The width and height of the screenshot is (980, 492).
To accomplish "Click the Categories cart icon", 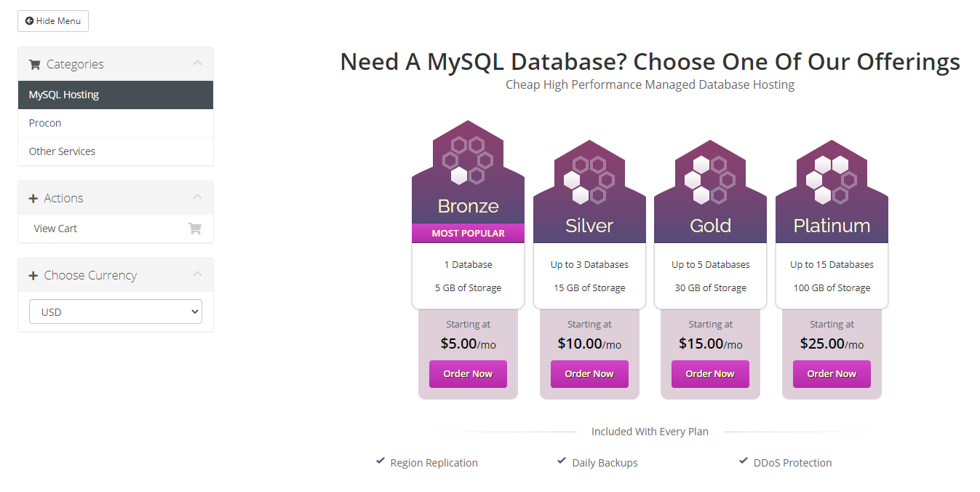I will point(34,64).
